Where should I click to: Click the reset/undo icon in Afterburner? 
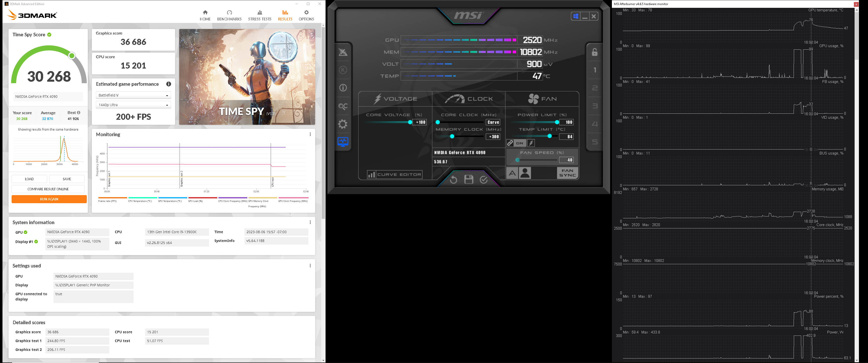453,179
